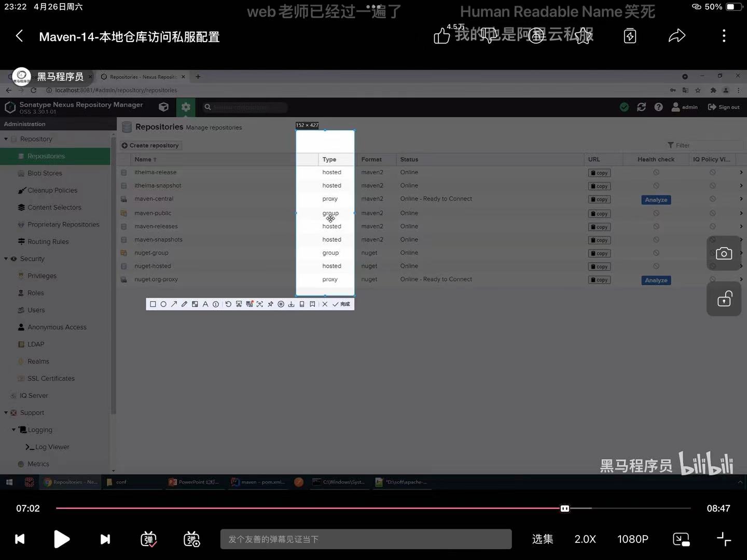Toggle the screen lock button
The width and height of the screenshot is (747, 560).
[724, 299]
